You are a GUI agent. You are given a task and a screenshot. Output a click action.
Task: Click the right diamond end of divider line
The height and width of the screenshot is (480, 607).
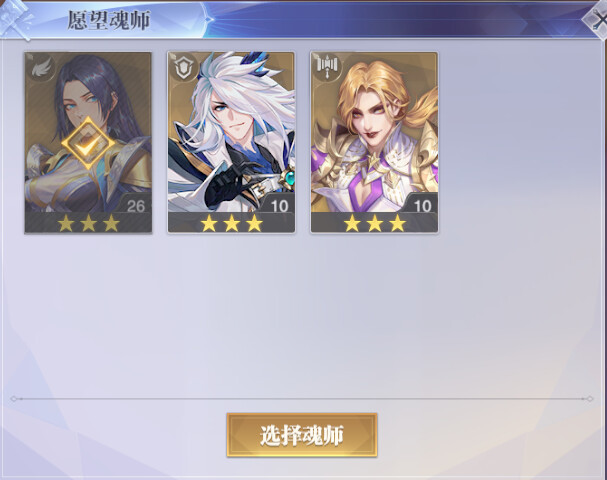pyautogui.click(x=589, y=399)
